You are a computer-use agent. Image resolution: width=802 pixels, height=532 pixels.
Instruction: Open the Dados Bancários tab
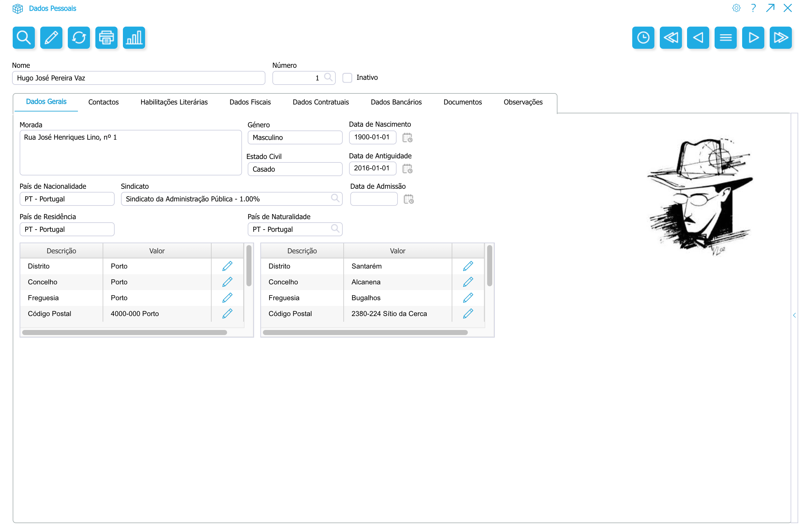396,102
